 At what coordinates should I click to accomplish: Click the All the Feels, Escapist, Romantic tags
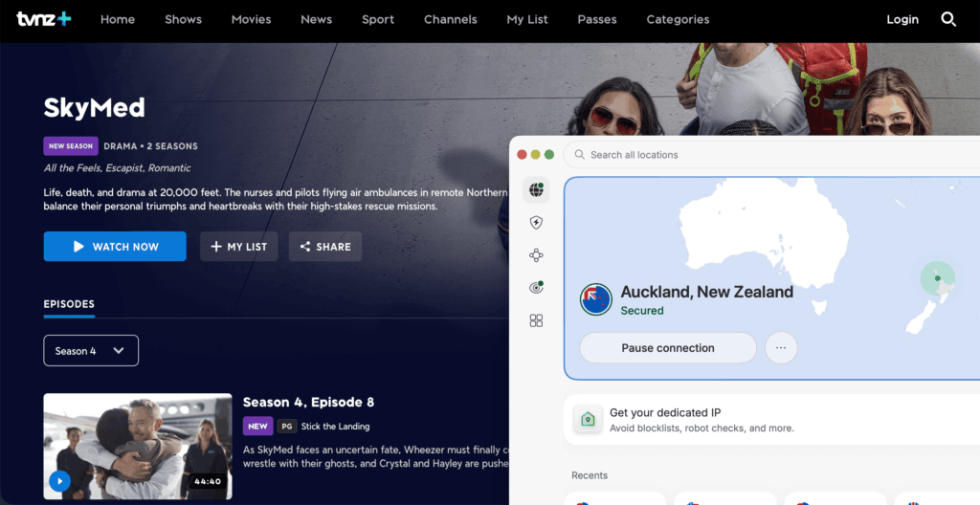(x=118, y=168)
